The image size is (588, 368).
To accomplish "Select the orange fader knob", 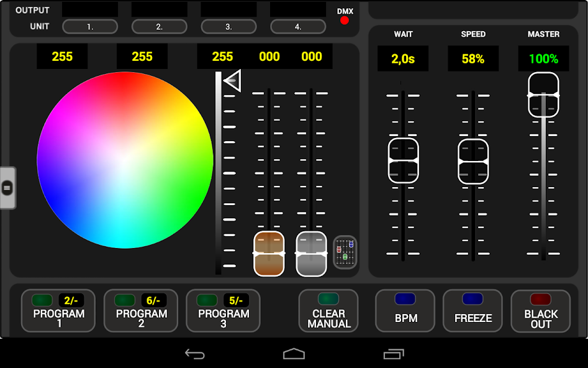I will [x=269, y=253].
